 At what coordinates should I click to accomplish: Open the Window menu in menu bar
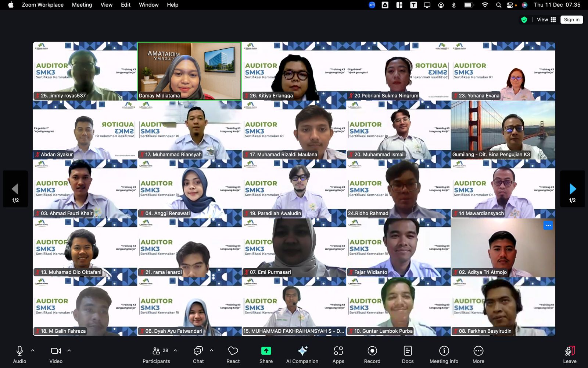pos(148,5)
